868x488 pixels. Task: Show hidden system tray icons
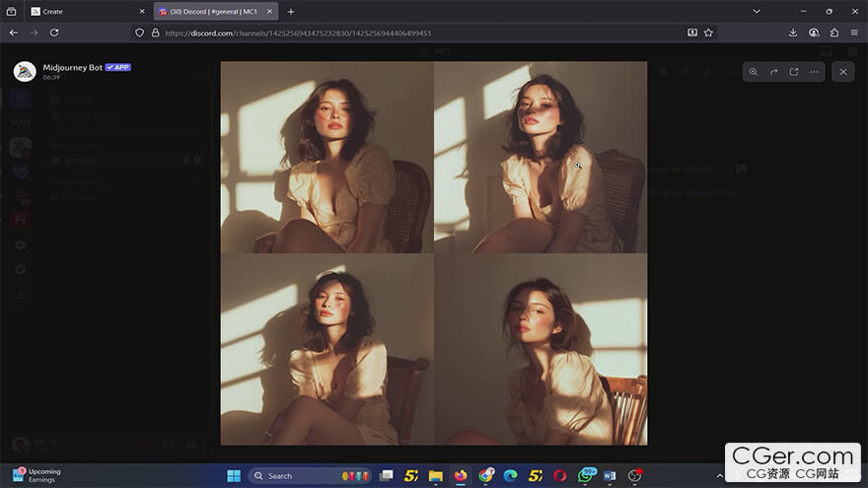click(x=719, y=476)
